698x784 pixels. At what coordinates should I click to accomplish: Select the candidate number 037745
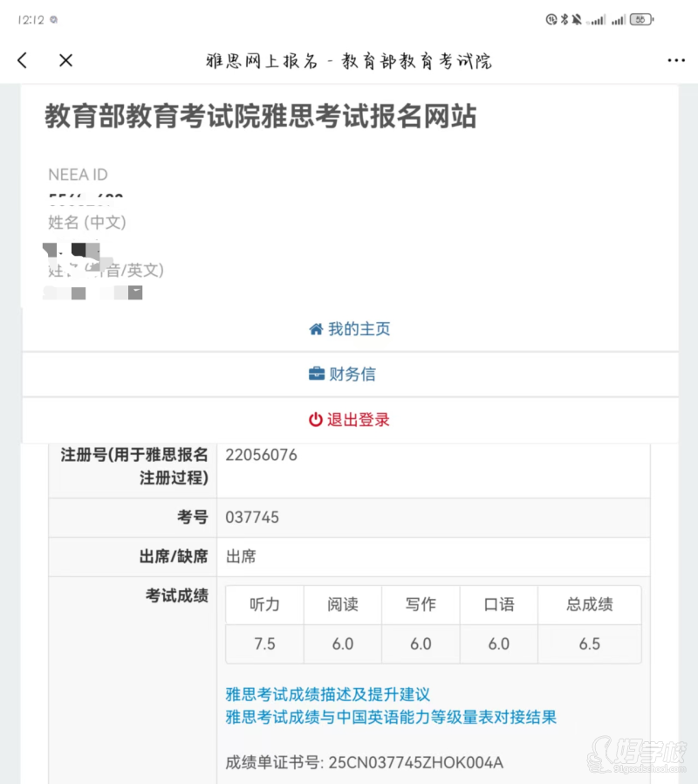point(252,518)
